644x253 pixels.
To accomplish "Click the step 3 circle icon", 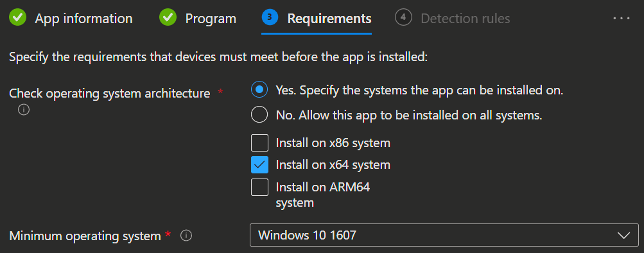I will pyautogui.click(x=270, y=17).
